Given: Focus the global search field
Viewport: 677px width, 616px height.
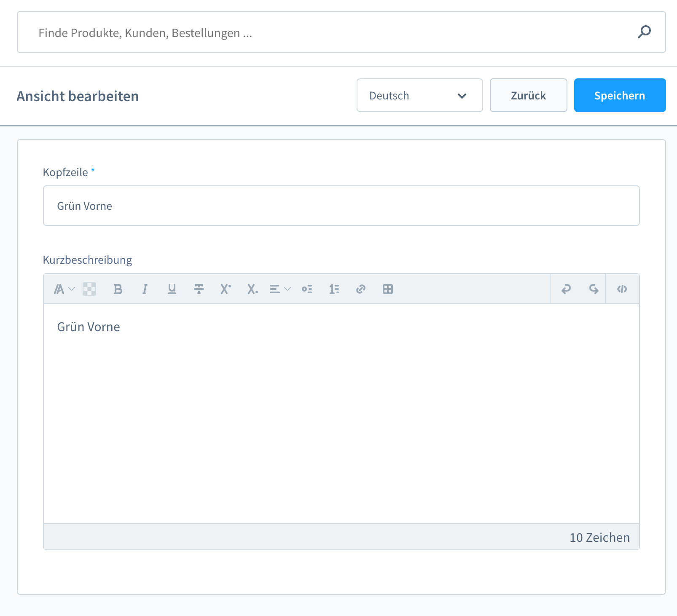Looking at the screenshot, I should click(341, 32).
